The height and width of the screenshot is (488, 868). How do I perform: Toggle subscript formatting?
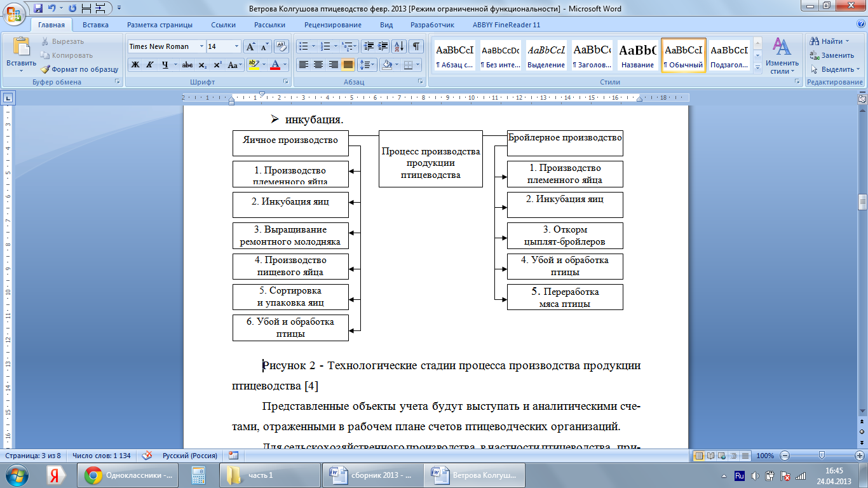[x=202, y=65]
